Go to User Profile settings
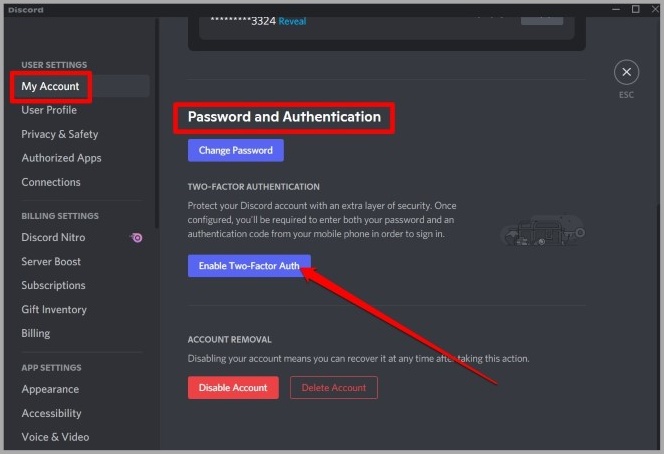Image resolution: width=664 pixels, height=454 pixels. tap(49, 110)
